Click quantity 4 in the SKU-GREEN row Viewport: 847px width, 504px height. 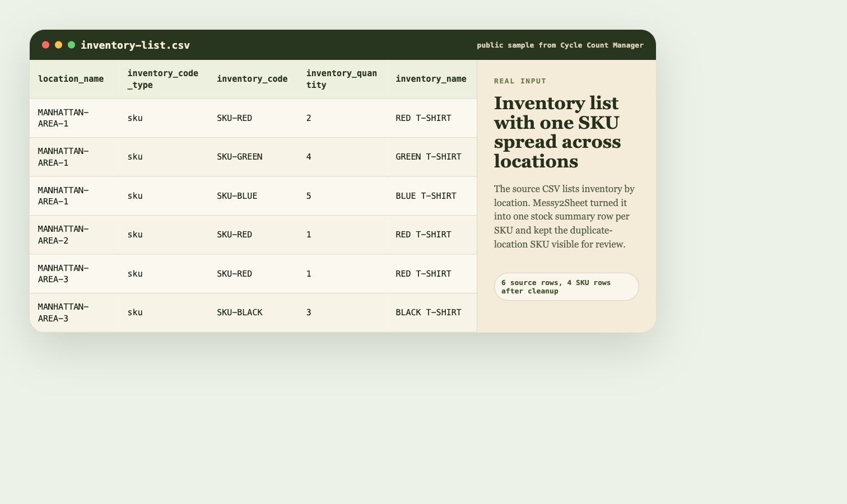pos(343,157)
